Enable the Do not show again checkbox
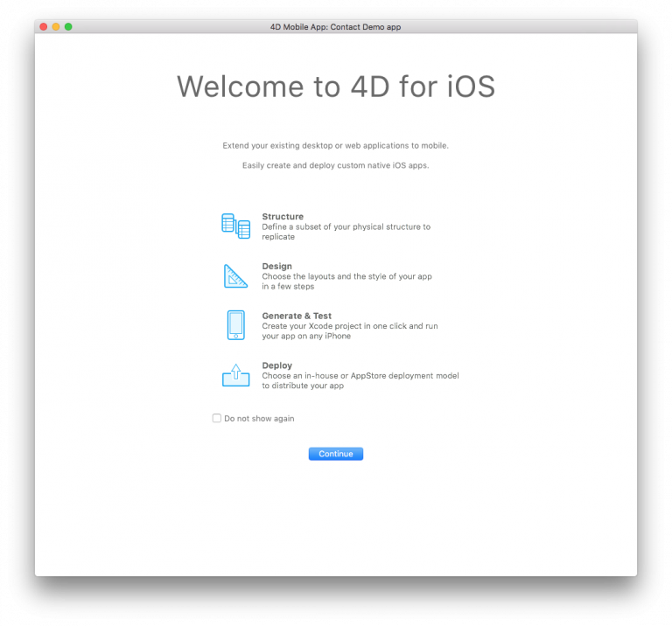672x626 pixels. point(217,418)
